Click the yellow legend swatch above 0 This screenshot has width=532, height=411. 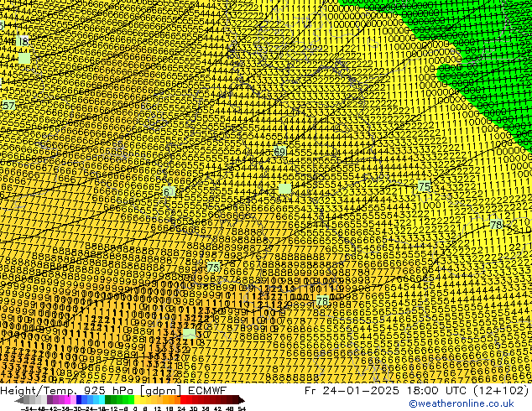click(137, 400)
